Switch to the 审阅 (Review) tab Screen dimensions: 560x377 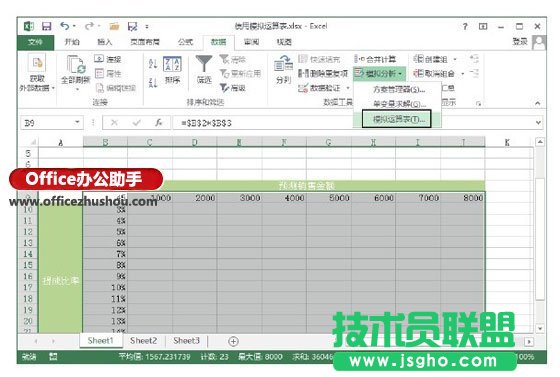[x=251, y=42]
